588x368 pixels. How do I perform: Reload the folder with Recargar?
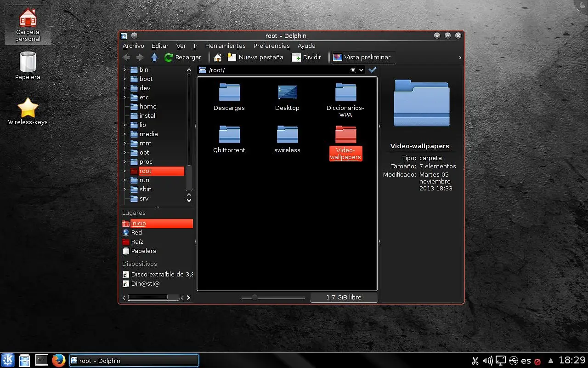tap(183, 57)
